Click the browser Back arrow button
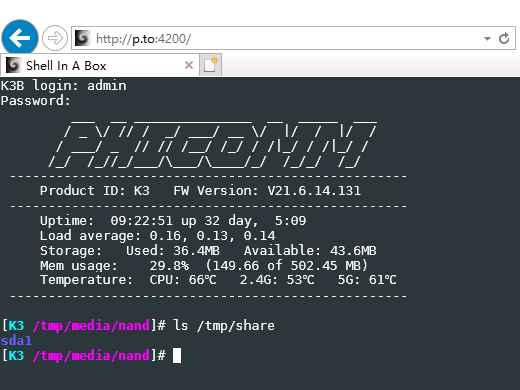 20,38
